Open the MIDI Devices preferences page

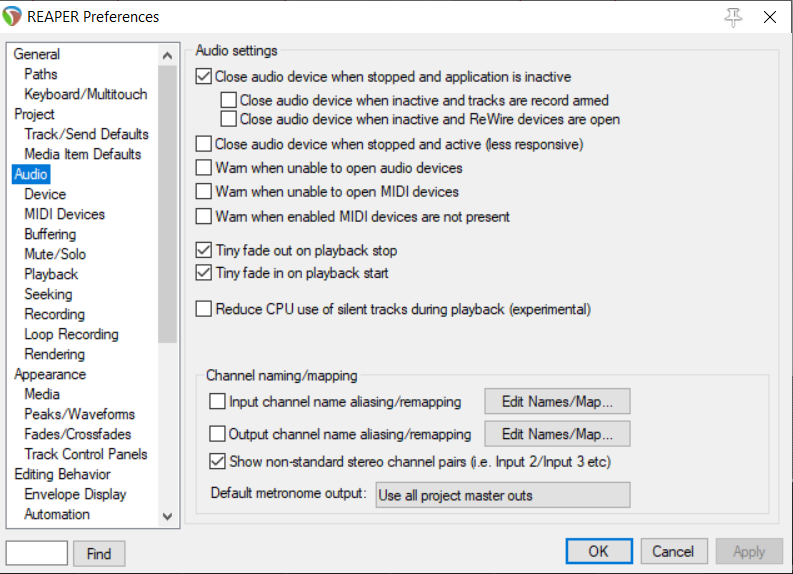[64, 214]
